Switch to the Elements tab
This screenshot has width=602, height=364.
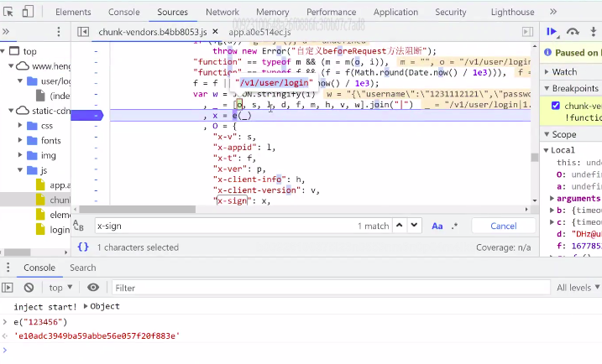coord(73,12)
